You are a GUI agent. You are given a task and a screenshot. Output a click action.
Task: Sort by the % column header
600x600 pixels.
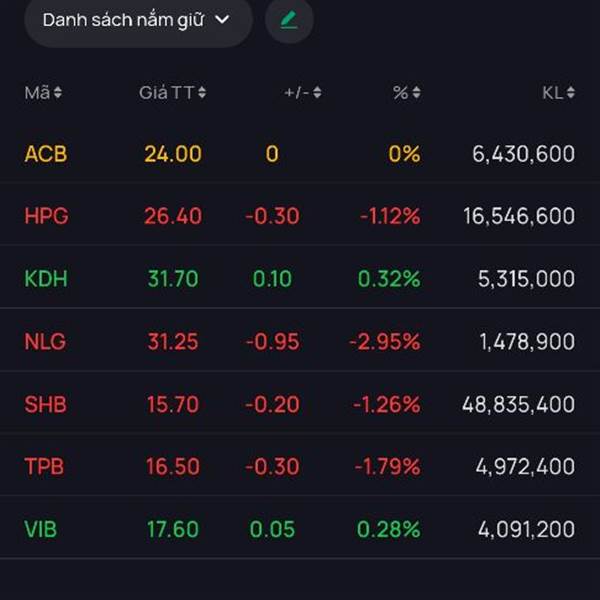point(406,93)
